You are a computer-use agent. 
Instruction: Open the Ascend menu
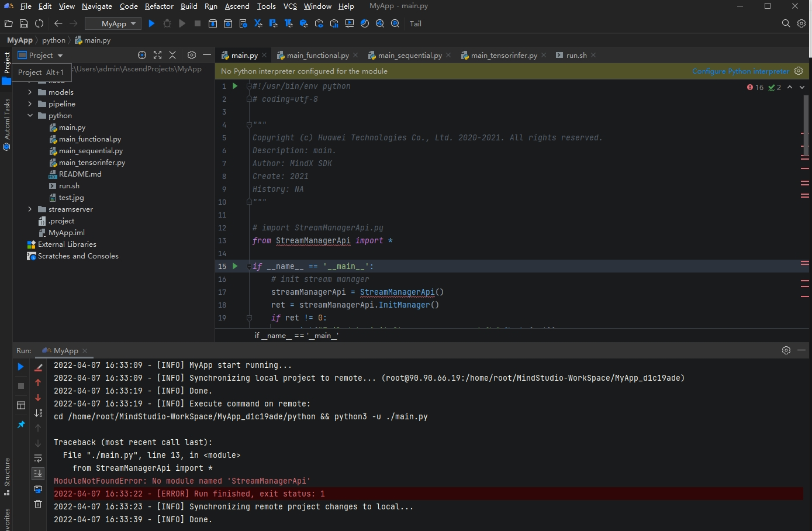coord(237,6)
